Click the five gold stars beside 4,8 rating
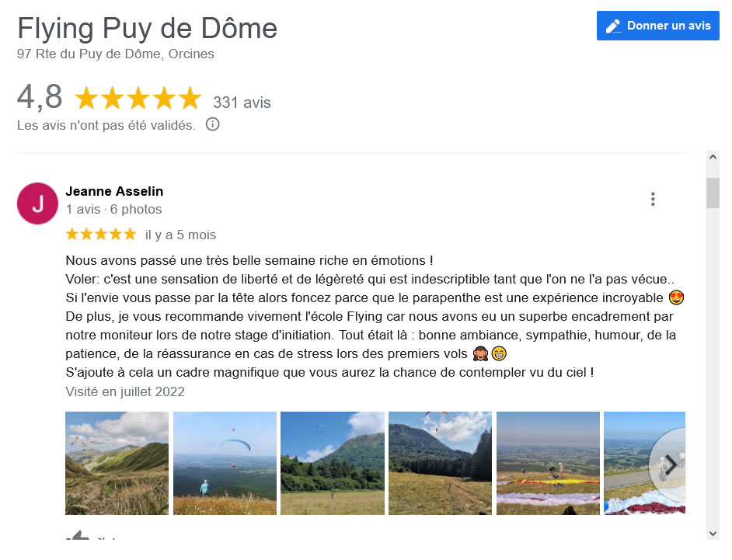The width and height of the screenshot is (732, 560). pyautogui.click(x=138, y=99)
